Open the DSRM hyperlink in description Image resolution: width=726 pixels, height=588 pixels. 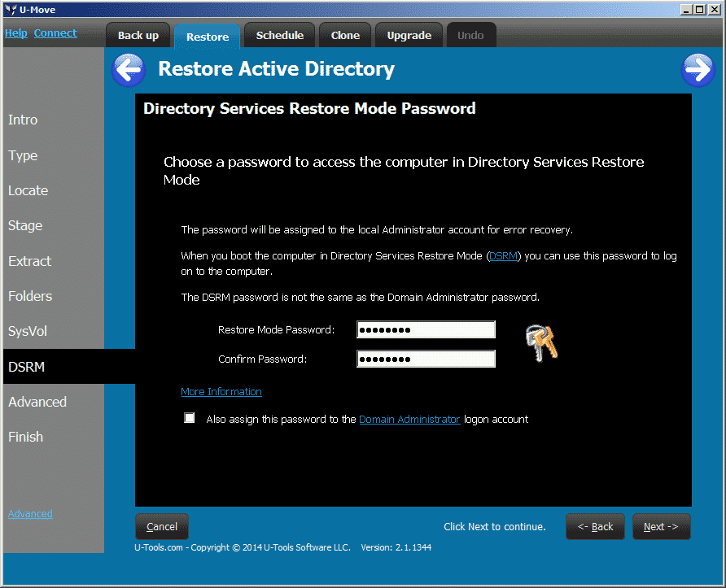click(x=503, y=256)
